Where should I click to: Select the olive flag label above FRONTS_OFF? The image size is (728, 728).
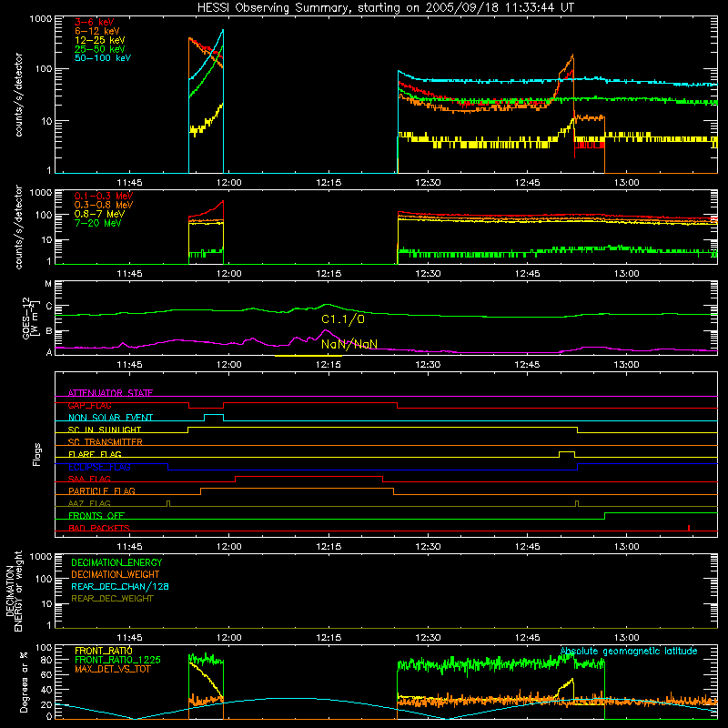pyautogui.click(x=89, y=503)
